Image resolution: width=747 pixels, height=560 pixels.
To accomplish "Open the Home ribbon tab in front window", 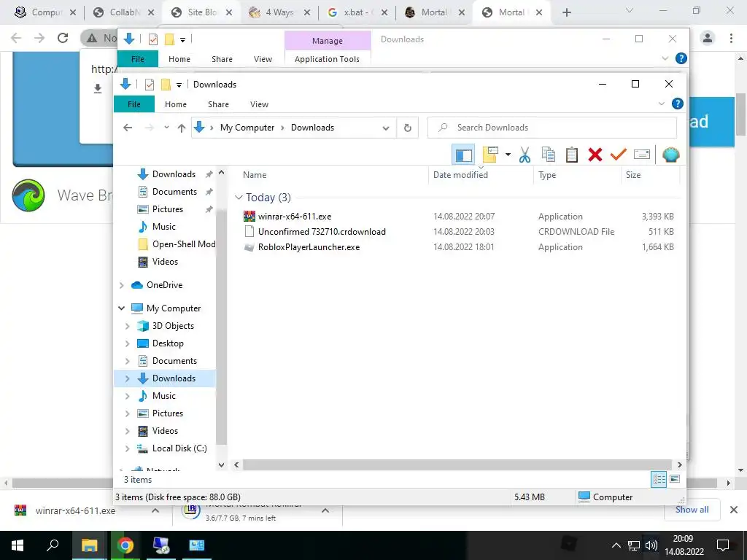I will pos(176,104).
